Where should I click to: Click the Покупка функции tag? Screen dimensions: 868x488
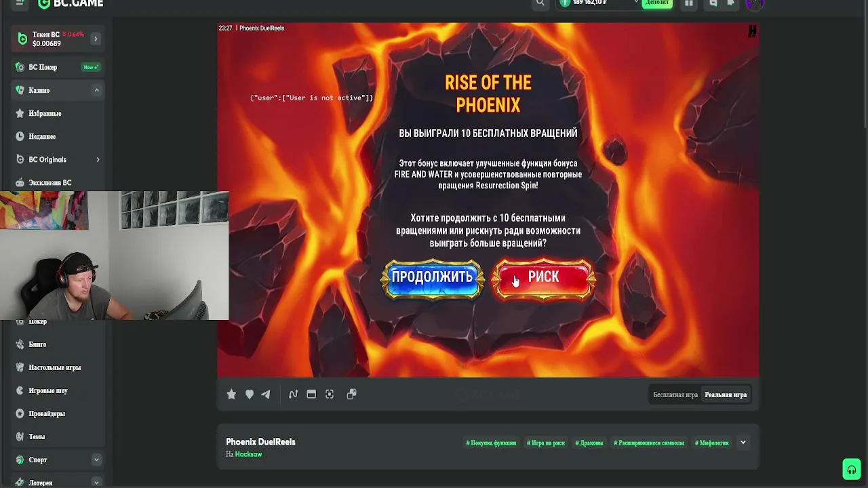coord(491,443)
